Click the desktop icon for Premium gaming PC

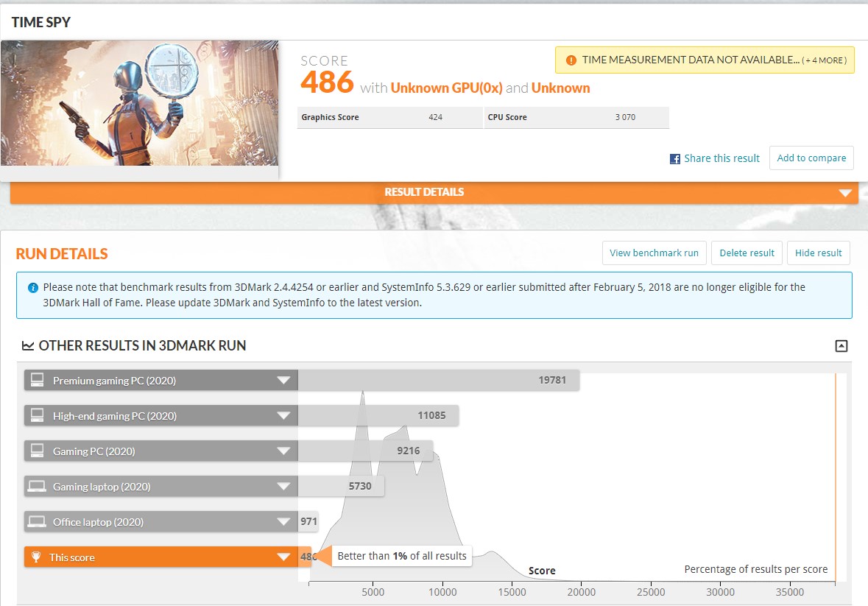click(x=37, y=380)
